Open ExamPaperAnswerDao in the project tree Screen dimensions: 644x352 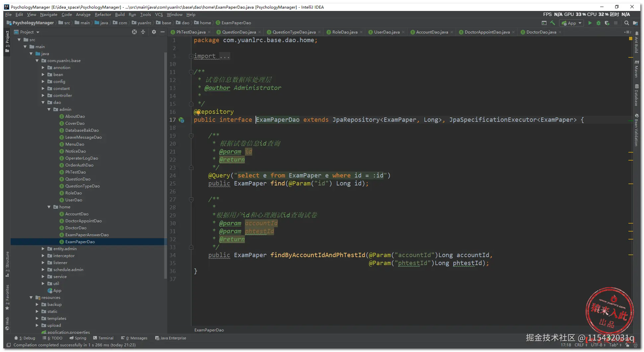(x=87, y=235)
